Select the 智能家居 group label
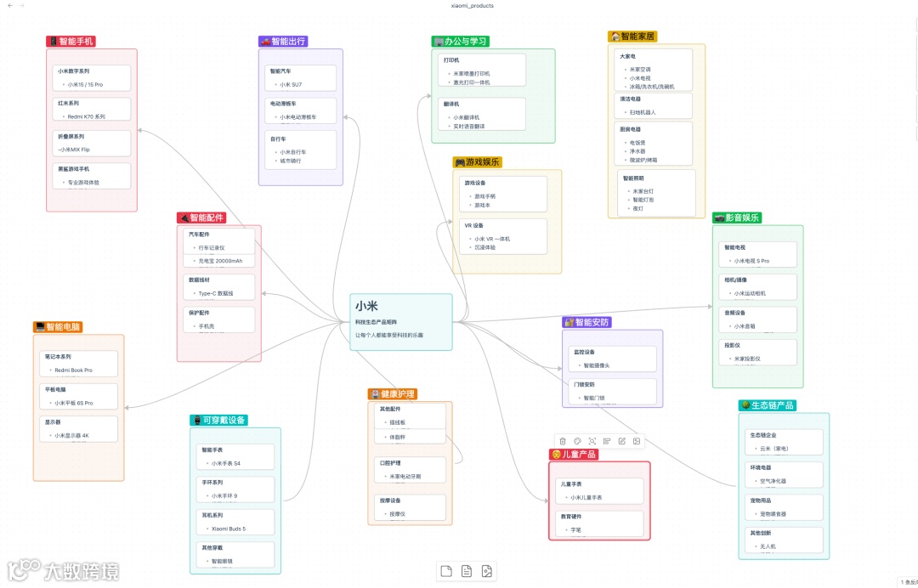 632,37
